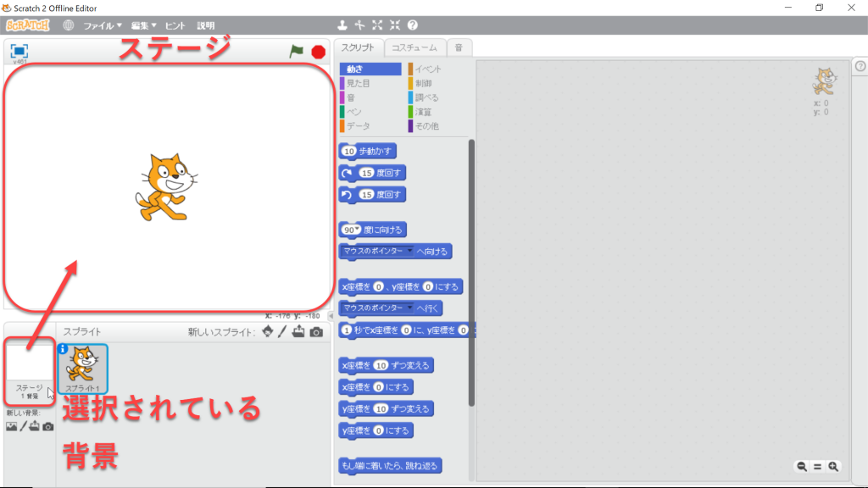This screenshot has height=488, width=868.
Task: Stop all scripts with the red stop sign
Action: click(319, 52)
